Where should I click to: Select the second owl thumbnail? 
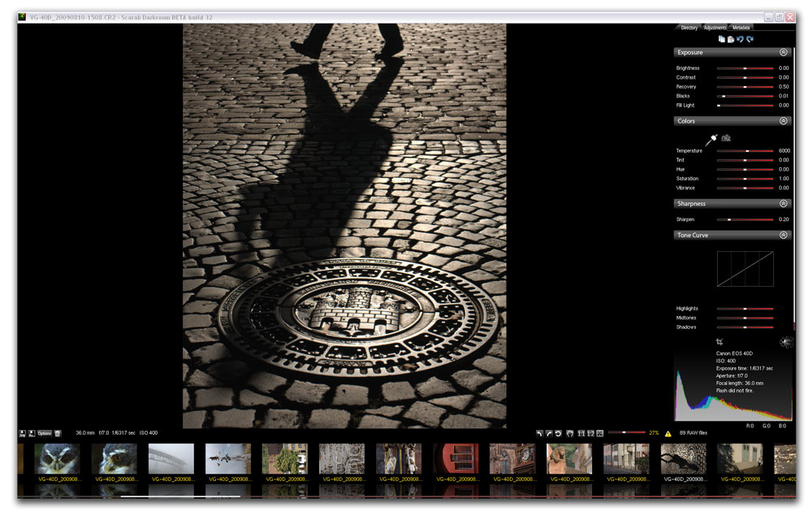(x=114, y=458)
